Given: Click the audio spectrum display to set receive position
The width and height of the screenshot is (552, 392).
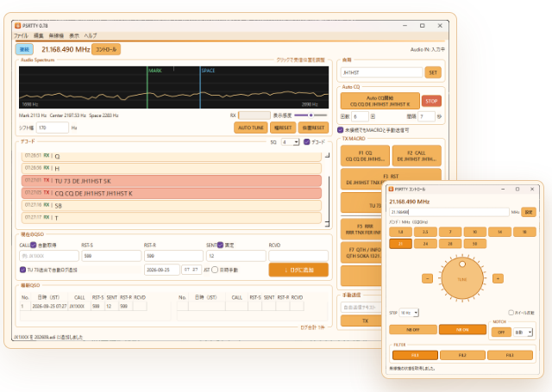Looking at the screenshot, I should point(173,87).
